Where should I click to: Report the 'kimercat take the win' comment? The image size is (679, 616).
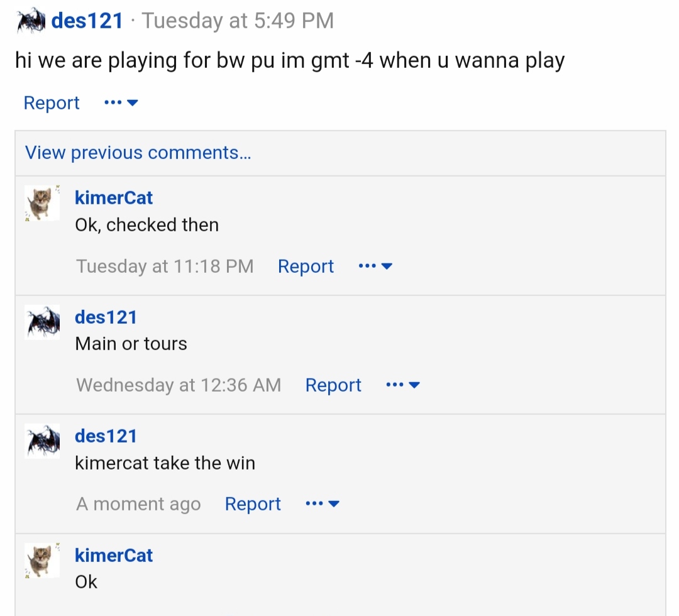tap(253, 504)
